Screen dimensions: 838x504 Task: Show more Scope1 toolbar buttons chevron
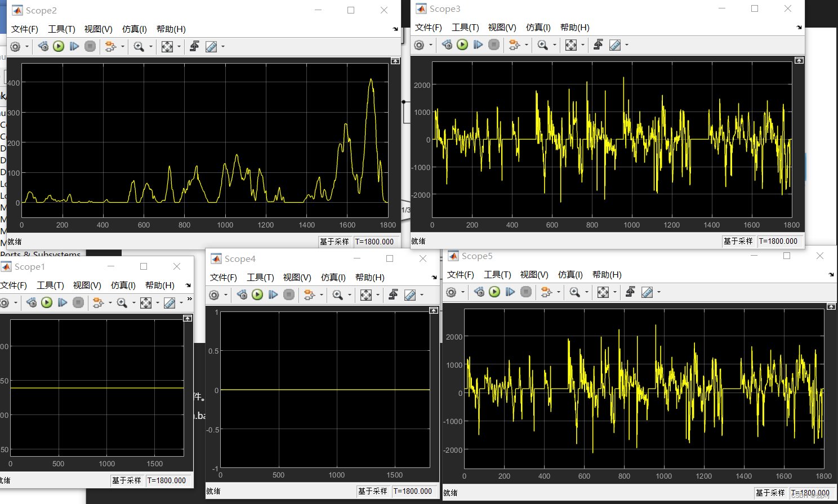(190, 299)
